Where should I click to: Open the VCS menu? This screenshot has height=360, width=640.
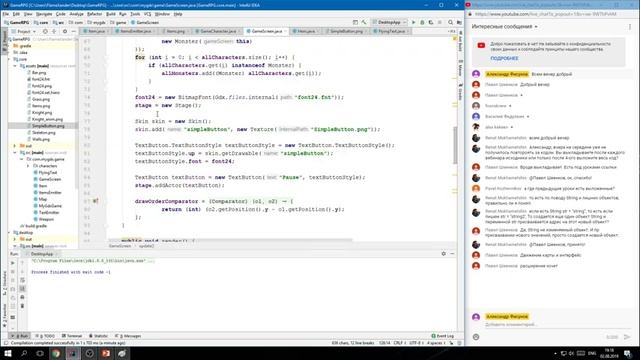[x=147, y=14]
